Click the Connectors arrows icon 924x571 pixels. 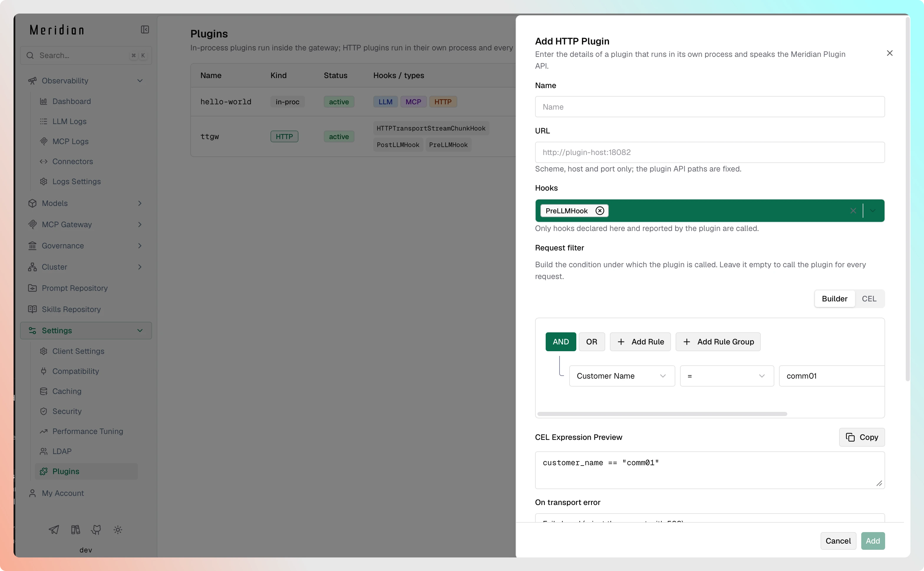(43, 161)
